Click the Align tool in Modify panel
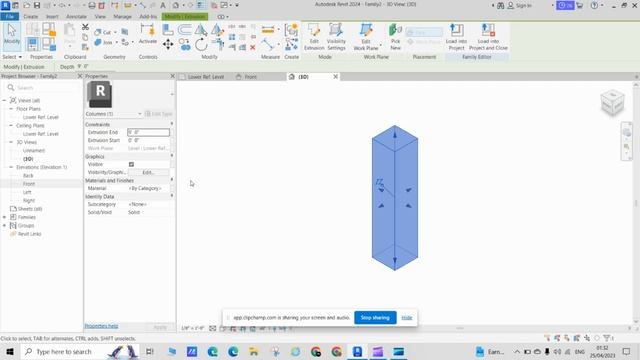The image size is (640, 360). point(168,30)
